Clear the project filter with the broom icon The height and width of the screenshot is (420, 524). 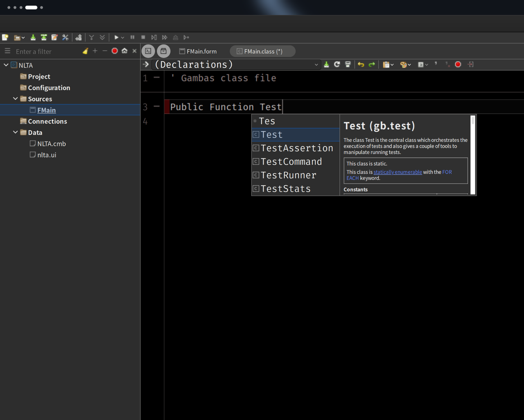coord(85,51)
